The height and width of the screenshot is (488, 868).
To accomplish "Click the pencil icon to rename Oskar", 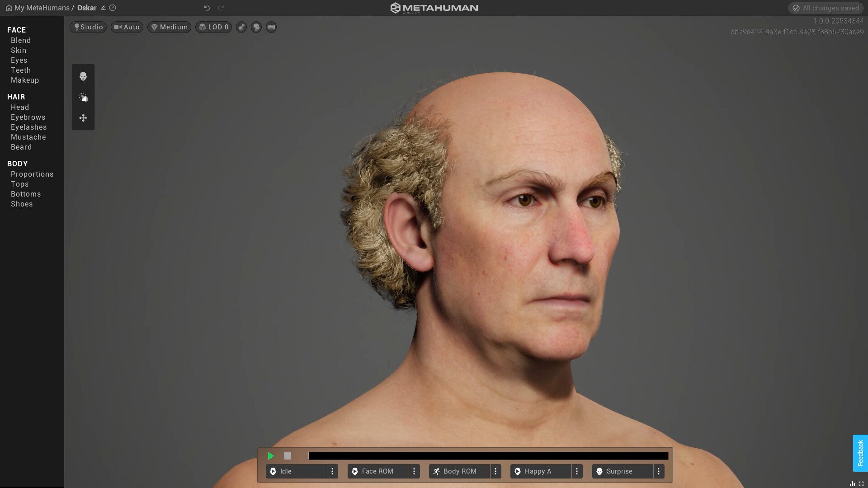I will [104, 8].
